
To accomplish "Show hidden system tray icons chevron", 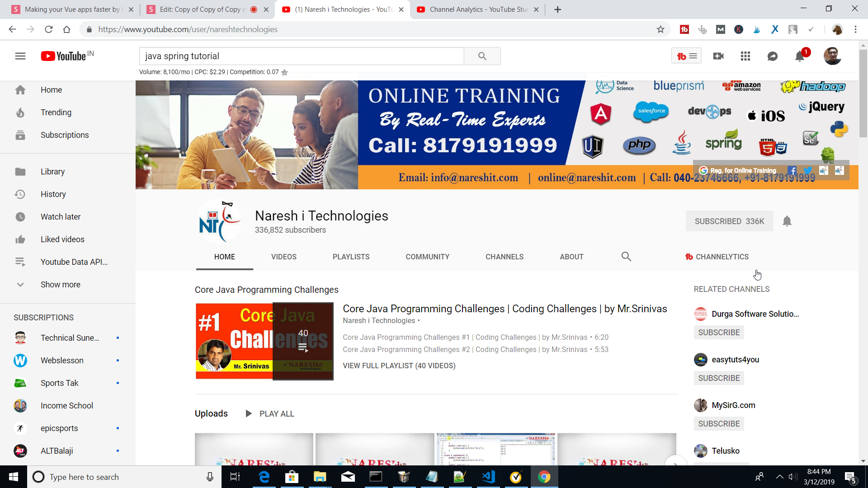I will 779,477.
